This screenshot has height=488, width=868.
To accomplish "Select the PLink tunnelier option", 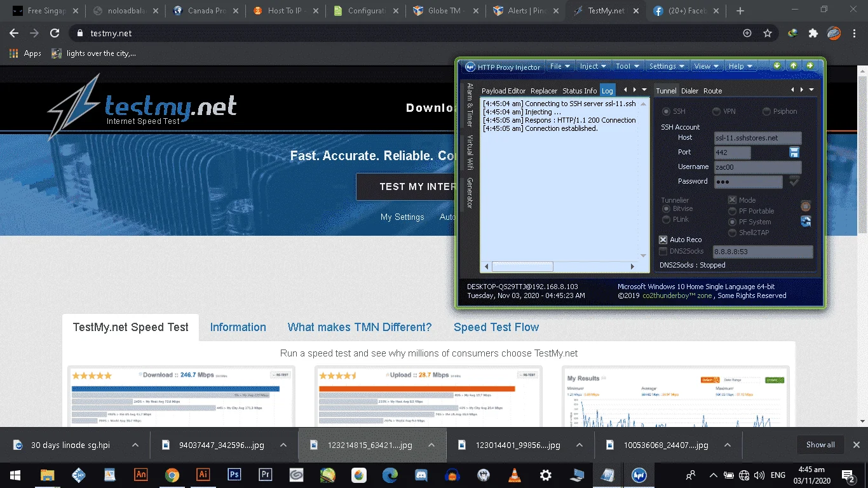I will click(x=667, y=219).
